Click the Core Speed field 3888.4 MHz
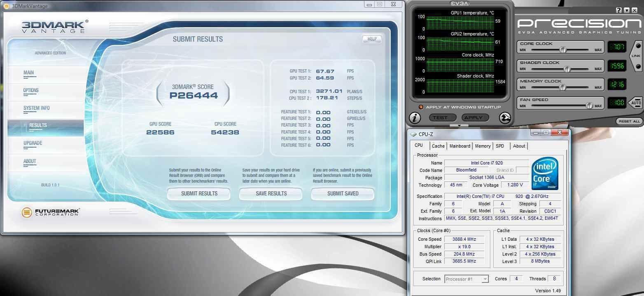 tap(464, 239)
